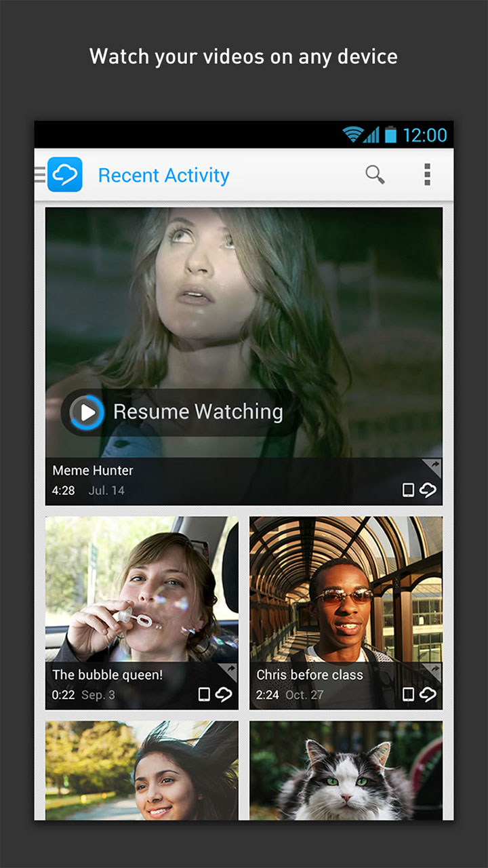Screen dimensions: 488x868
Task: Click the Resume Watching label
Action: 198,412
